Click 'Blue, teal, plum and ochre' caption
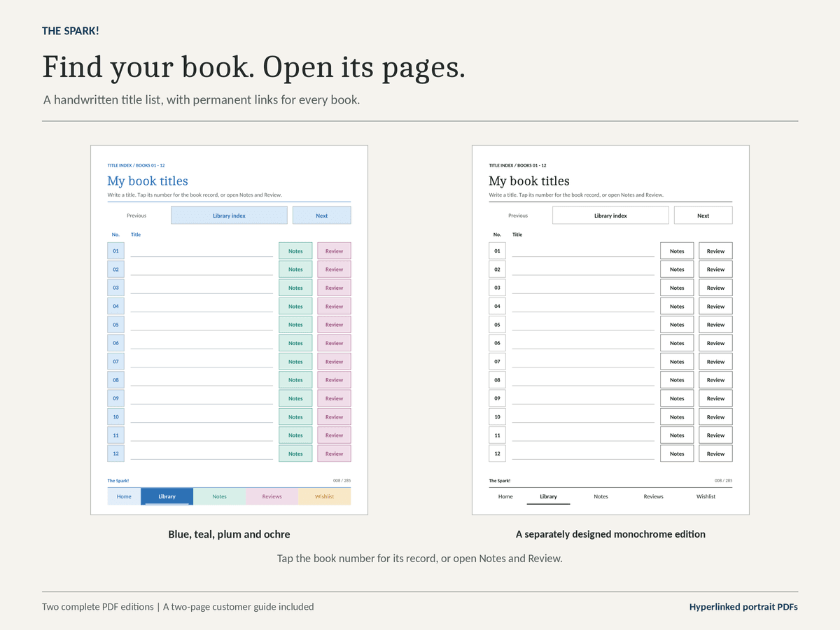 [229, 534]
